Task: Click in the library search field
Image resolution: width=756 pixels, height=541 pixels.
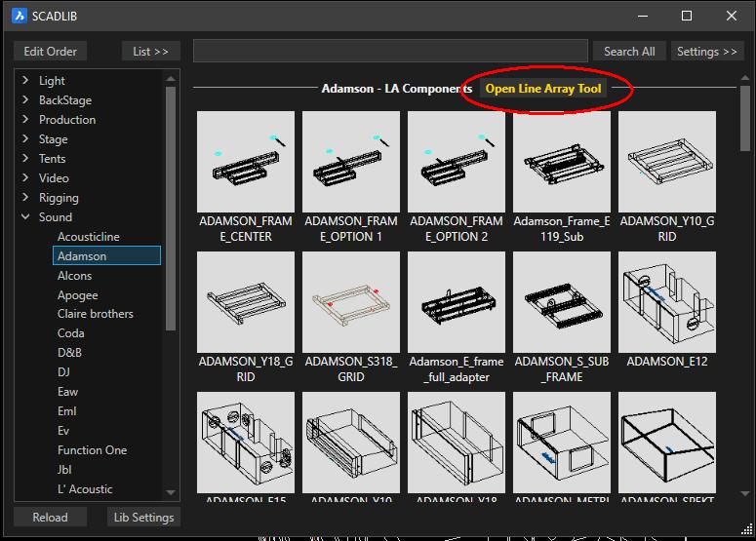Action: [x=391, y=52]
